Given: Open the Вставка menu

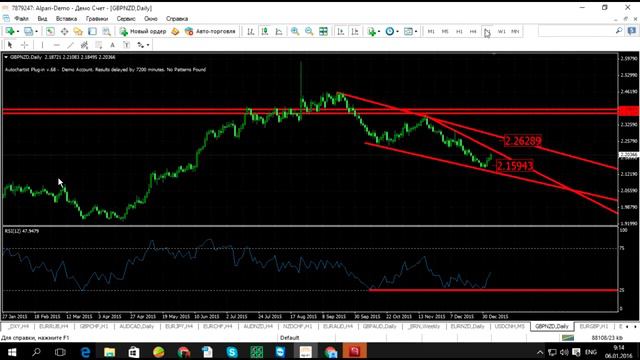Looking at the screenshot, I should click(x=66, y=19).
